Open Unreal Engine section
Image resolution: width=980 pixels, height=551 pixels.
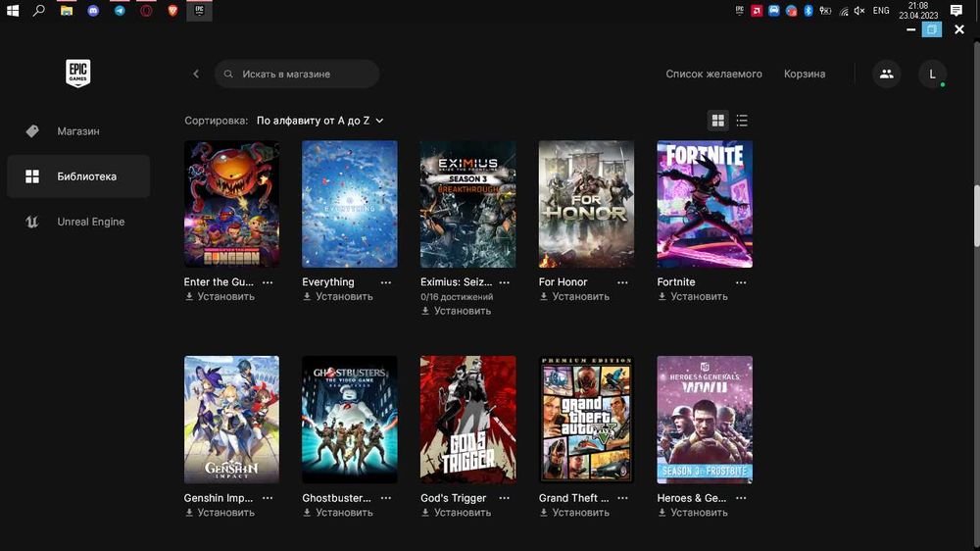pos(78,222)
